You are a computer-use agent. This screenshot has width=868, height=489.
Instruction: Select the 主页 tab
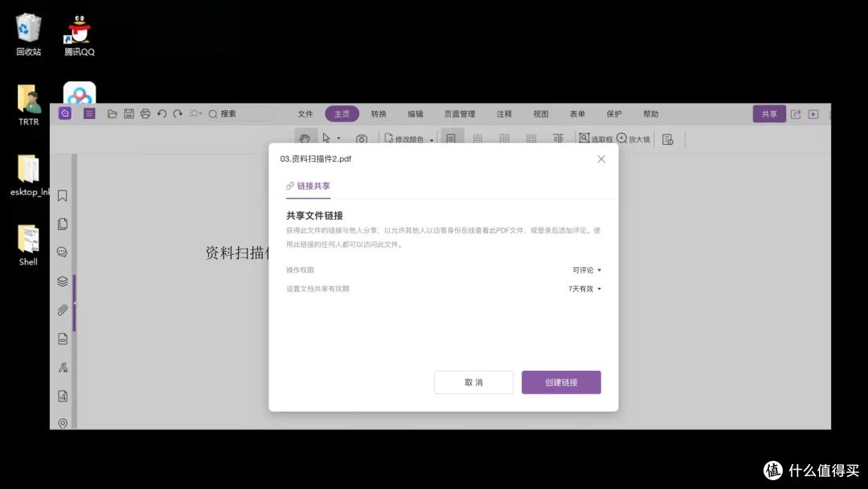tap(342, 114)
